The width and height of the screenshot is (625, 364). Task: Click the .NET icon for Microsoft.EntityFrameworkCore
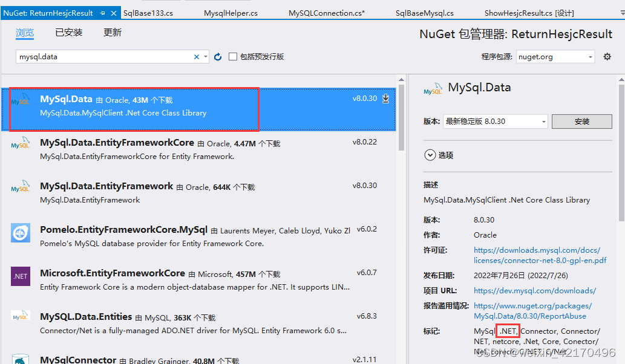tap(20, 276)
